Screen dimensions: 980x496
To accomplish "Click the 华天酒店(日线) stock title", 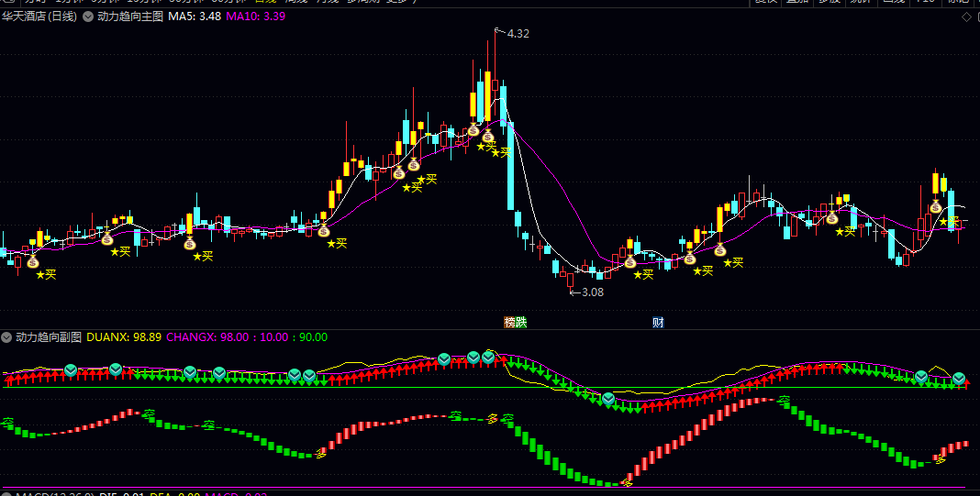I will click(x=39, y=17).
